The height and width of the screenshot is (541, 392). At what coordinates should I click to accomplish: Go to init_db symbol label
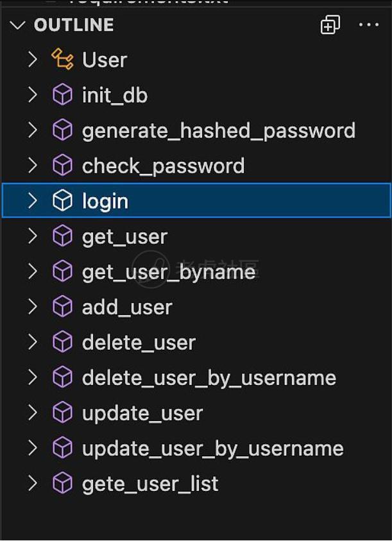114,96
